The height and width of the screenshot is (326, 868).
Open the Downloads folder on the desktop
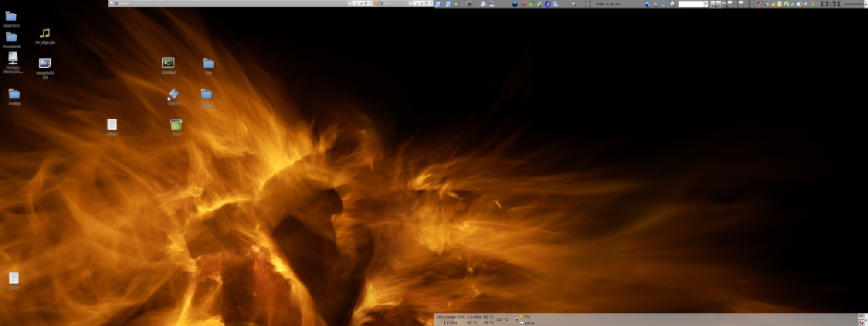(12, 37)
